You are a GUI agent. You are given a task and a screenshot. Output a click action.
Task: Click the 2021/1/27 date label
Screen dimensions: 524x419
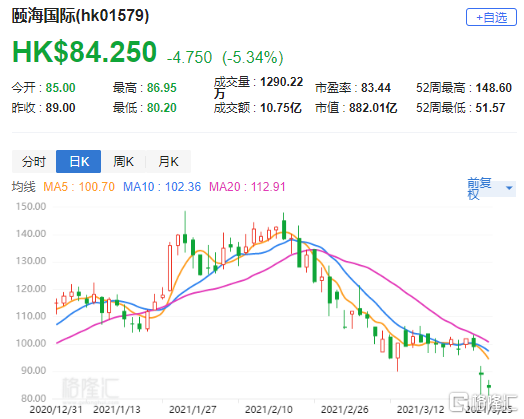(x=192, y=410)
